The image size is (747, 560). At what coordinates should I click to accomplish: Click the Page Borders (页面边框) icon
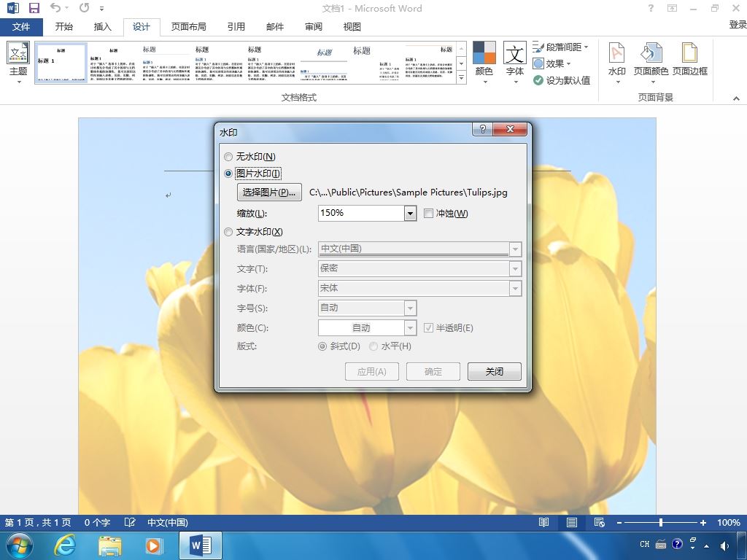(x=689, y=52)
